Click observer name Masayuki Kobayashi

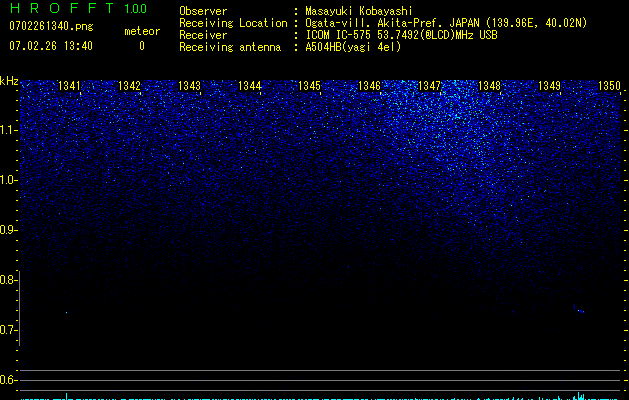click(359, 11)
